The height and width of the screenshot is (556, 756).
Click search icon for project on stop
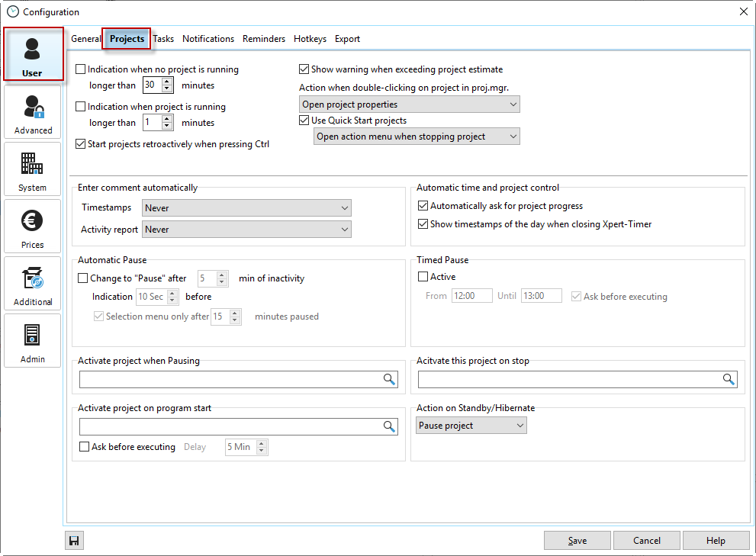pos(729,380)
